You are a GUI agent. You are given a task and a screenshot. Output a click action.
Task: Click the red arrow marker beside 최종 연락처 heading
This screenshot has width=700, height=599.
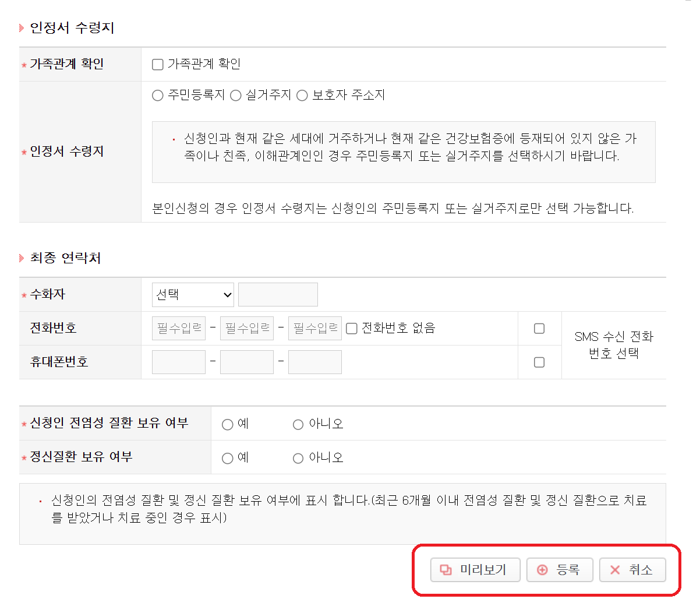pyautogui.click(x=22, y=258)
